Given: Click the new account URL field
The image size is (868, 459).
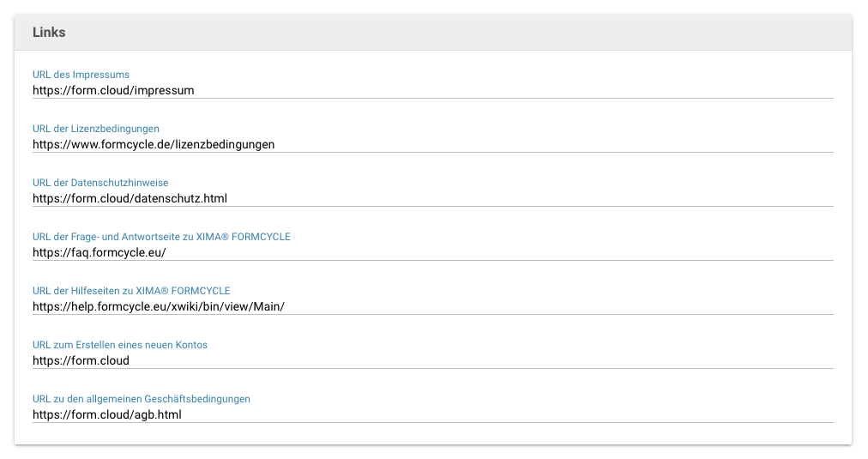Looking at the screenshot, I should tap(432, 360).
